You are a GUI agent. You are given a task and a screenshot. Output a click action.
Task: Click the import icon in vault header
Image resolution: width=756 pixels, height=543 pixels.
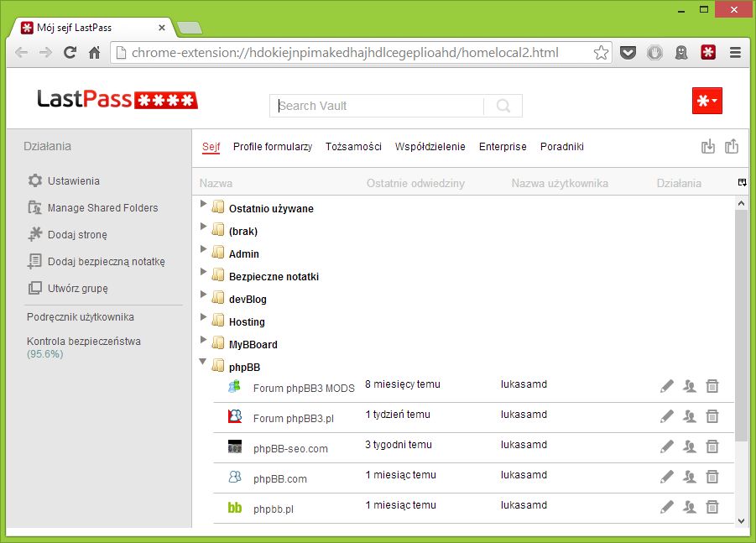coord(708,146)
